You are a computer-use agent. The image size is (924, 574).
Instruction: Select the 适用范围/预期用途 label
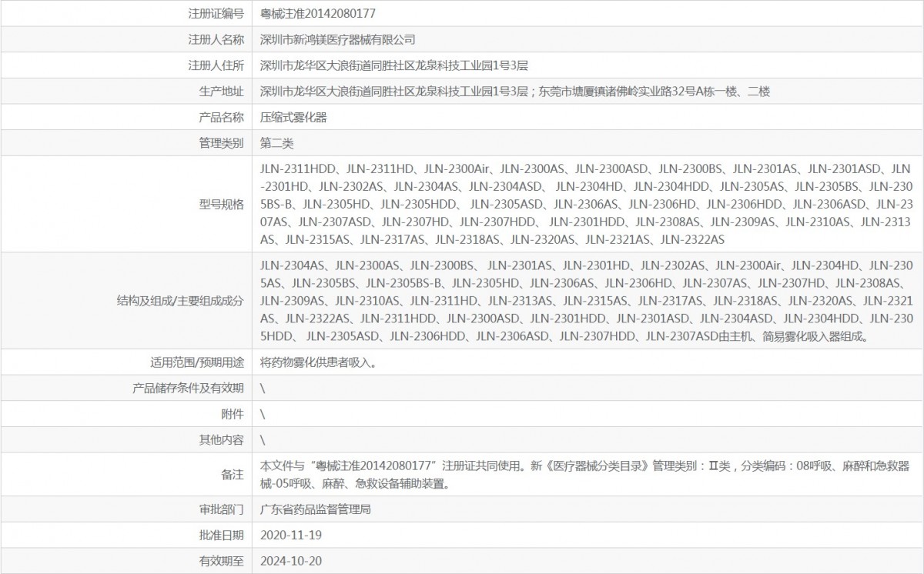[x=197, y=362]
